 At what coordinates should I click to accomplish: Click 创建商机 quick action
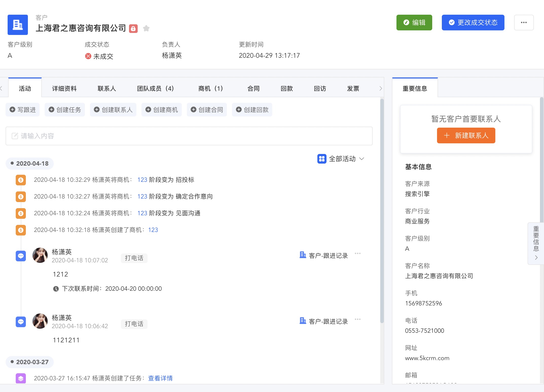tap(161, 110)
